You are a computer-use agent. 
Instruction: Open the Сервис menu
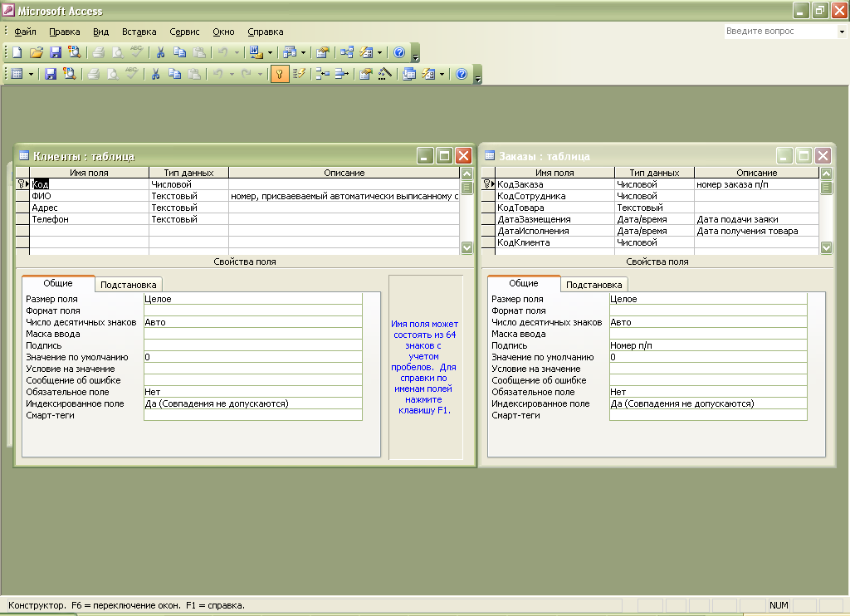tap(184, 32)
